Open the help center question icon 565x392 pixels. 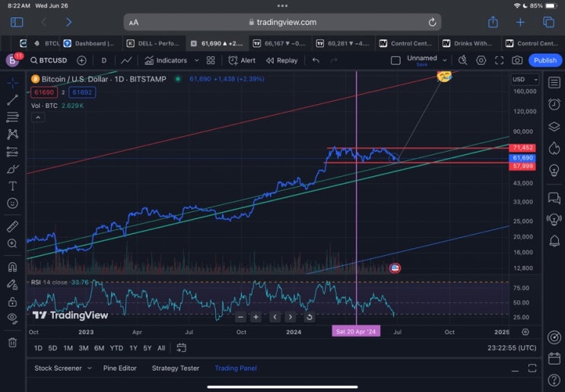(x=554, y=380)
